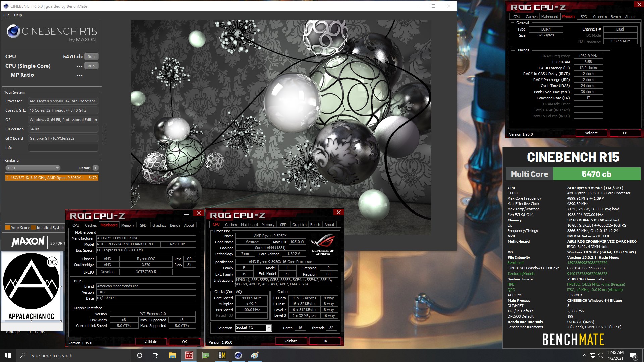Open the File menu in Cinebench

coord(6,15)
